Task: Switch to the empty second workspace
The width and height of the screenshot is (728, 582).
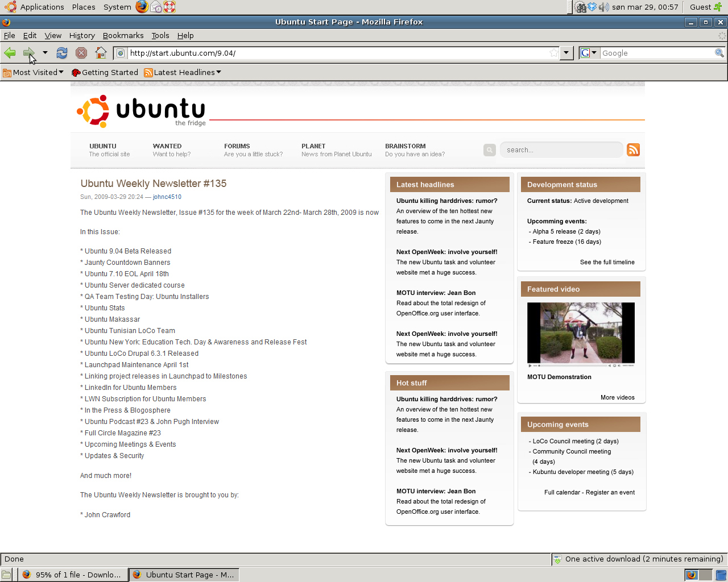Action: 705,575
